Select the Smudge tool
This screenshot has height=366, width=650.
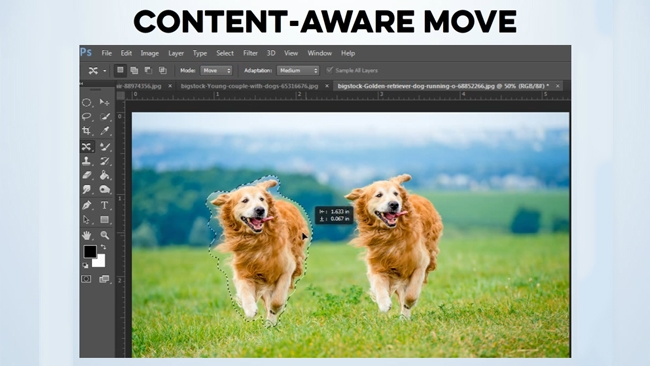[x=87, y=189]
